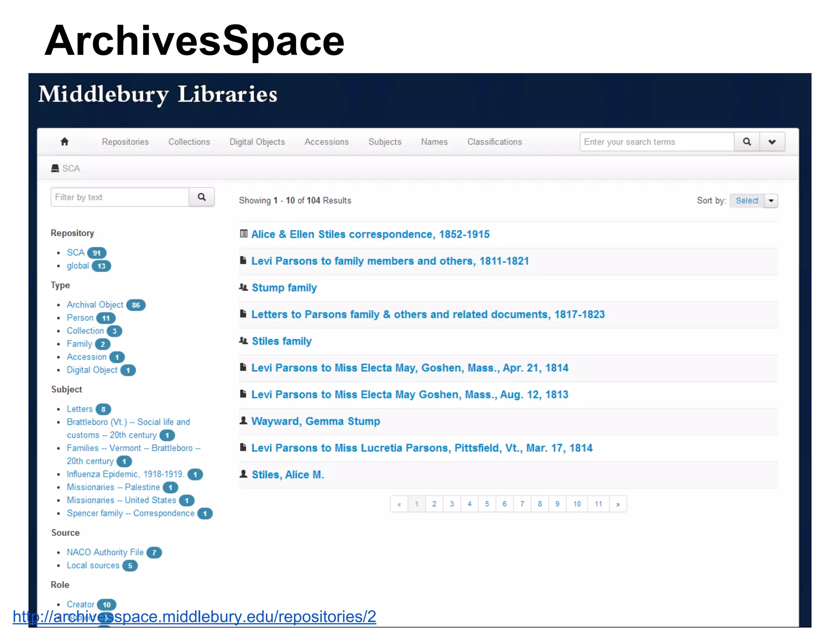The height and width of the screenshot is (630, 840).
Task: Open Levi Parsons to Miss Lucretia Parsons letter
Action: click(x=422, y=448)
